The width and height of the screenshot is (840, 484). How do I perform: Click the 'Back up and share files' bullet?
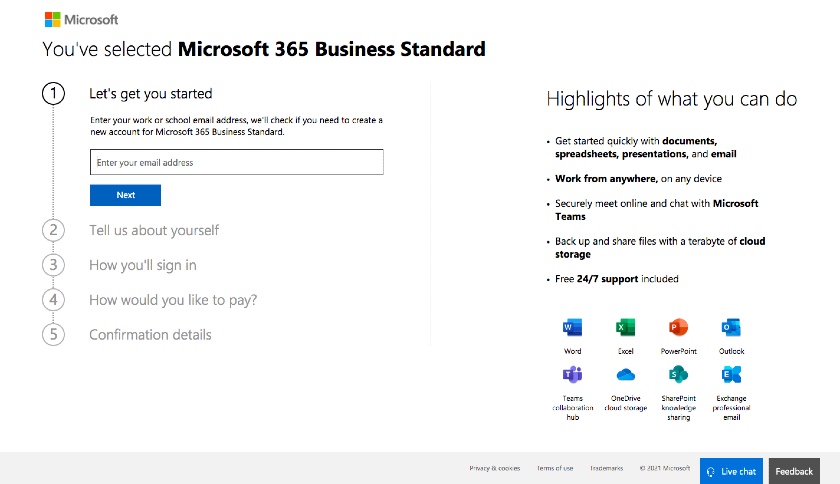click(660, 248)
